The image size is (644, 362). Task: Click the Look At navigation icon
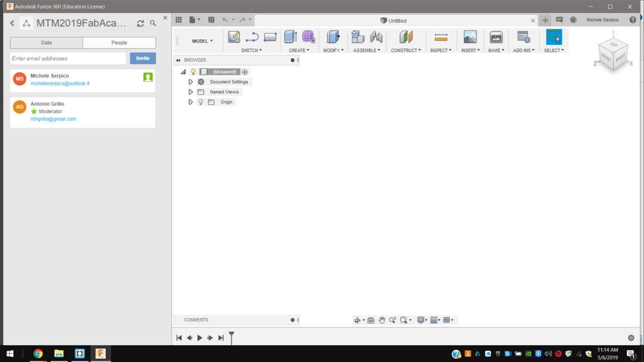pyautogui.click(x=371, y=320)
